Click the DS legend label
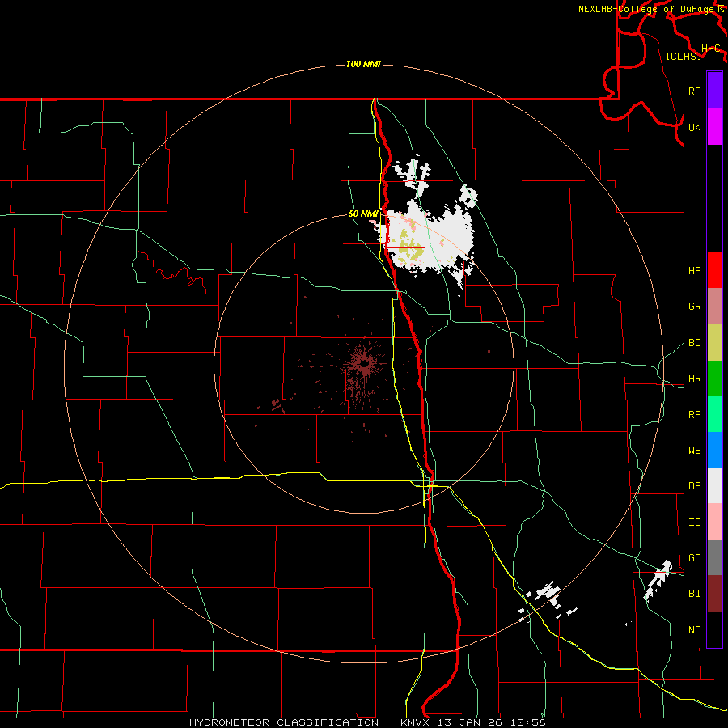This screenshot has width=728, height=728. [694, 486]
